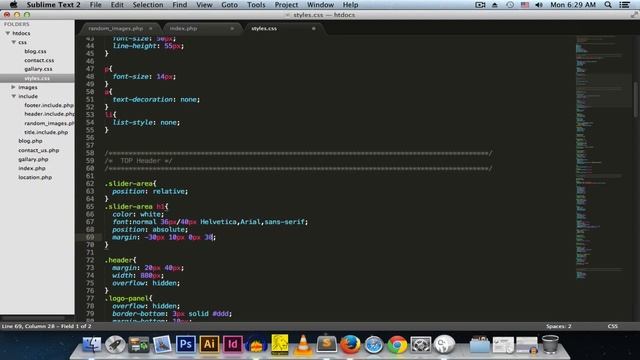Switch to index.php tab

click(x=183, y=28)
